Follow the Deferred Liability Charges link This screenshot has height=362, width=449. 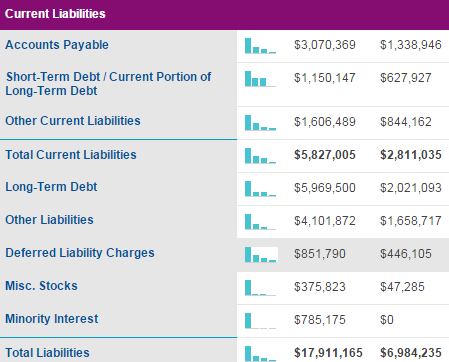click(80, 253)
